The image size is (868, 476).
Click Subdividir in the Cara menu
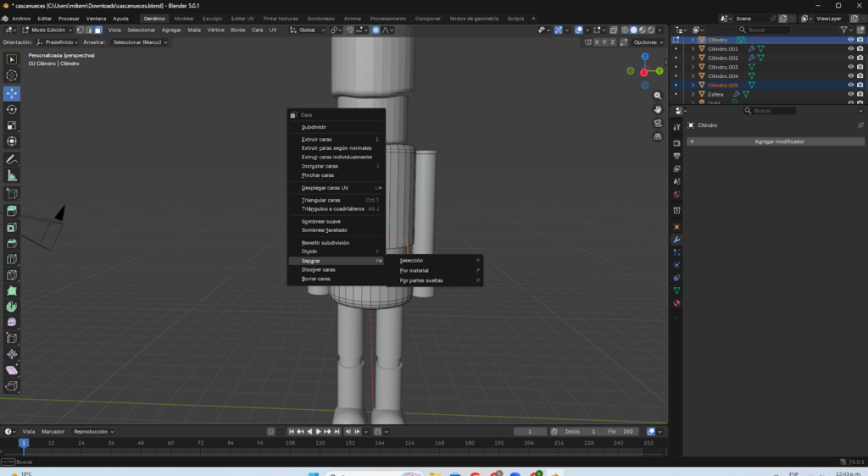point(314,127)
